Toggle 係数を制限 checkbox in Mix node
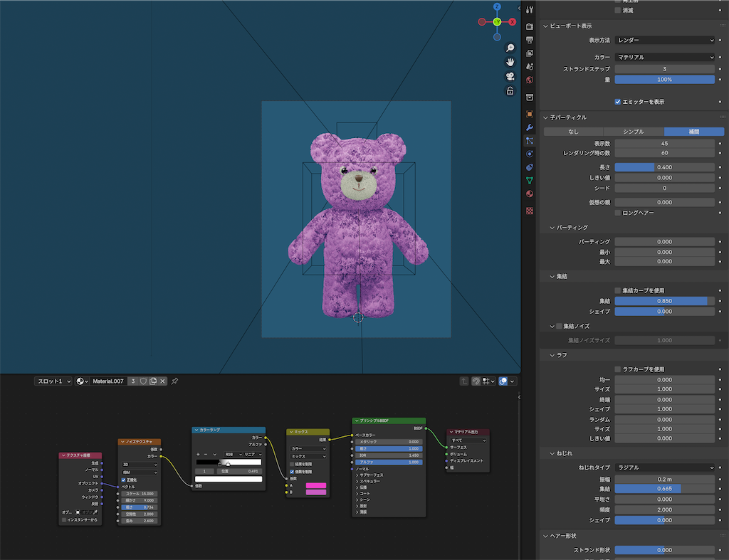The image size is (729, 560). click(292, 472)
